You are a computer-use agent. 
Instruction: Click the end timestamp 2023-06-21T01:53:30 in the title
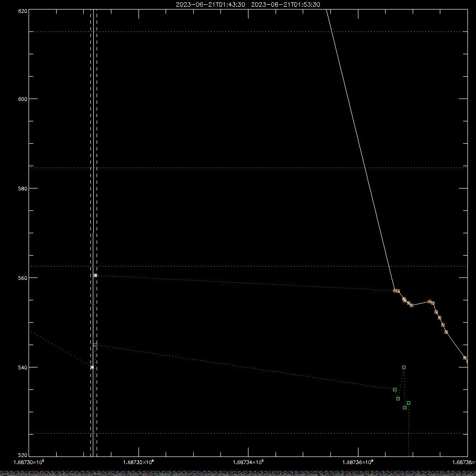[x=285, y=5]
